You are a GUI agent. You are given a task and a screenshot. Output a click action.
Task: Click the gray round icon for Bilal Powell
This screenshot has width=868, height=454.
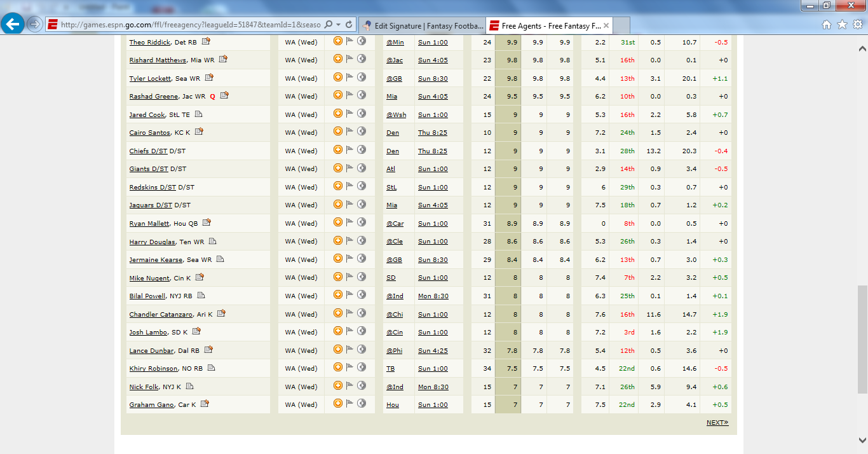pyautogui.click(x=362, y=295)
